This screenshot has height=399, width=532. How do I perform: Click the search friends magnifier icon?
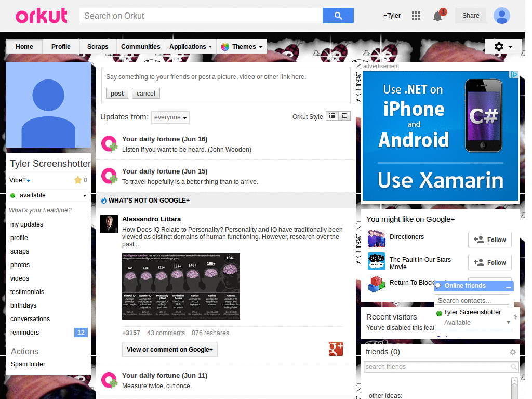[x=514, y=367]
